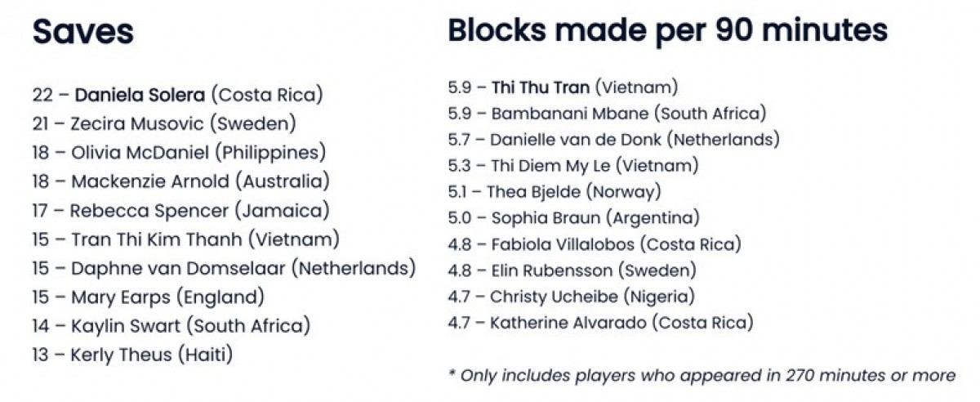
Task: Select Daphne van Domselaar (Netherlands) row
Action: (x=224, y=268)
